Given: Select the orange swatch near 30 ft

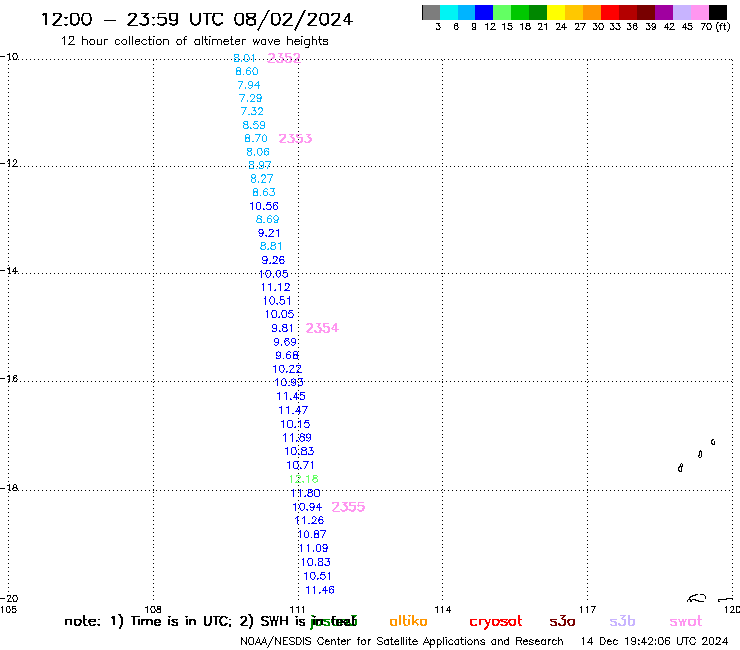Looking at the screenshot, I should pyautogui.click(x=592, y=12).
